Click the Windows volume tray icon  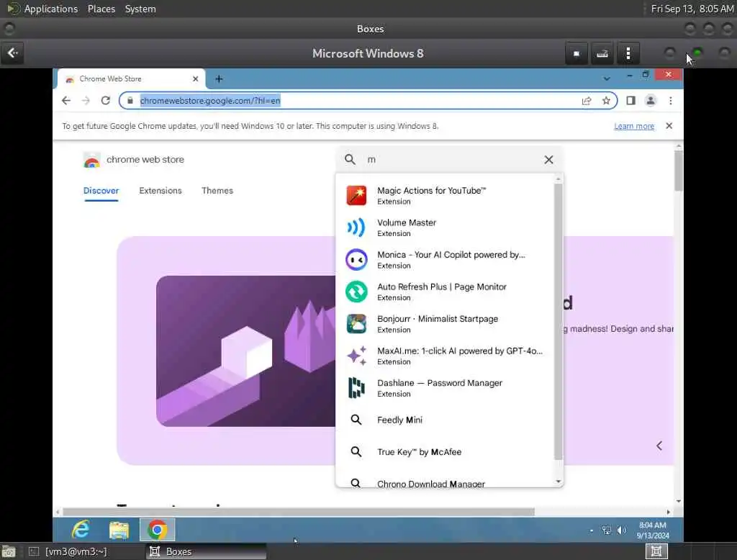(x=621, y=530)
